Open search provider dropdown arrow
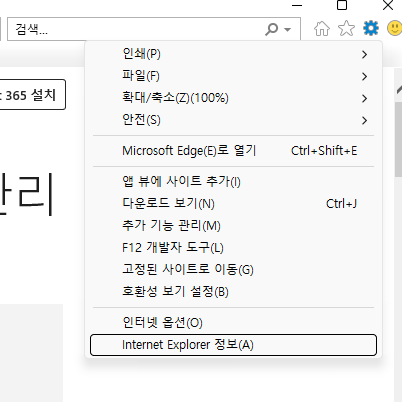 pos(287,29)
